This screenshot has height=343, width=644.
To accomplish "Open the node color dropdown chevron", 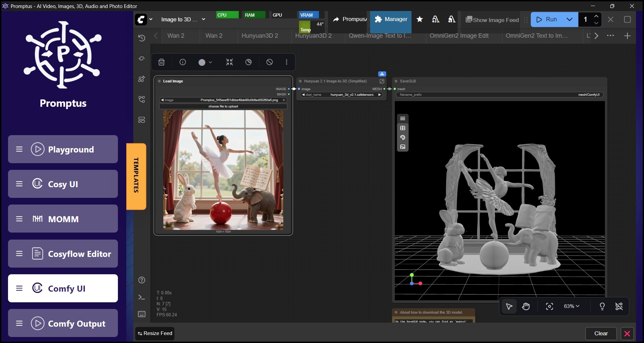I will tap(210, 62).
